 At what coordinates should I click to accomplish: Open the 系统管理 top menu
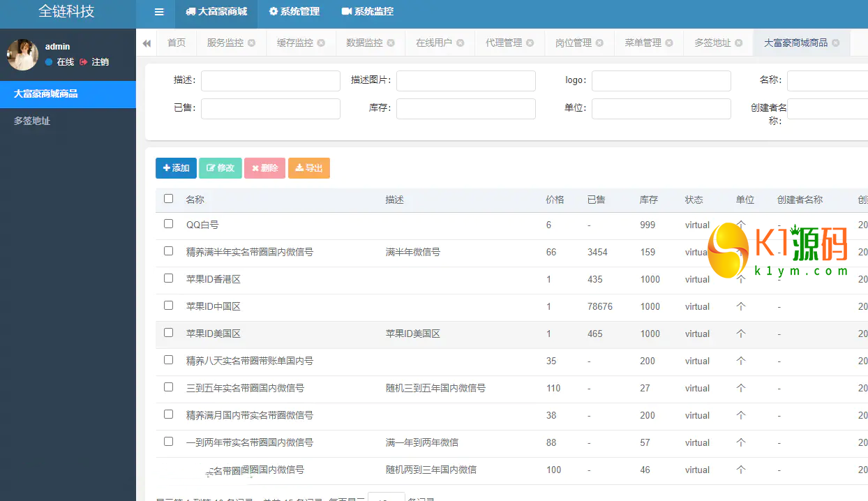pos(294,12)
